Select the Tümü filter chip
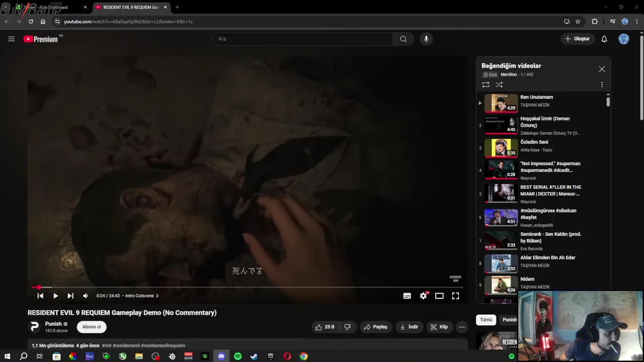644x362 pixels. 486,320
